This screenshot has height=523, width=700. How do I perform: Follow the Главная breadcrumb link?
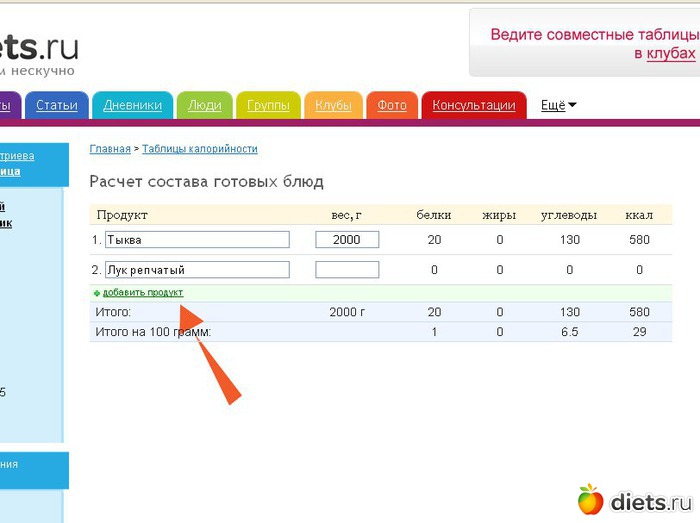(x=110, y=149)
